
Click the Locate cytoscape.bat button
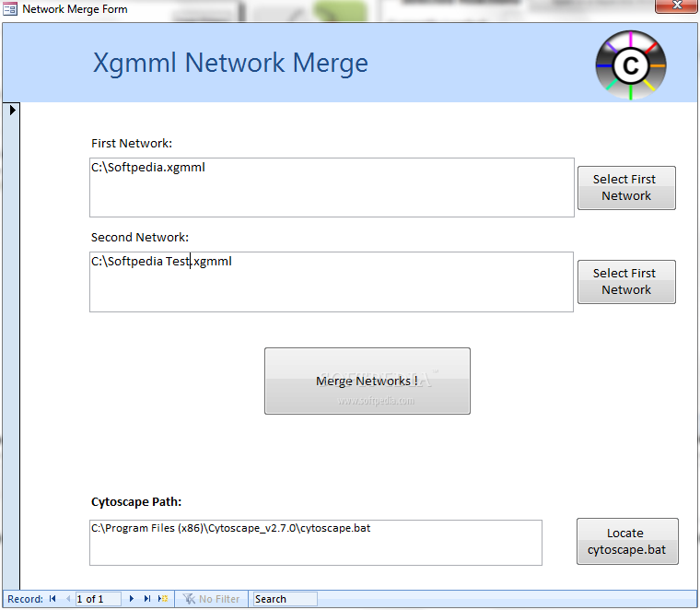627,541
